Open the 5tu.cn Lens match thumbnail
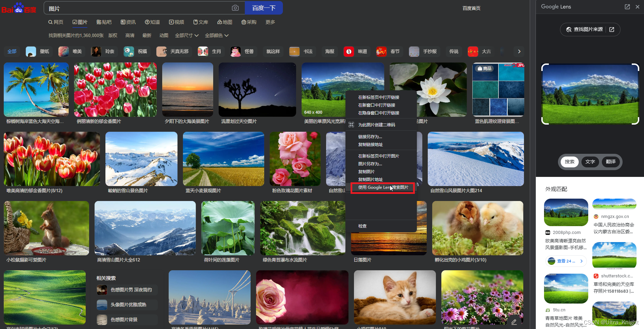Image resolution: width=644 pixels, height=329 pixels. click(566, 289)
